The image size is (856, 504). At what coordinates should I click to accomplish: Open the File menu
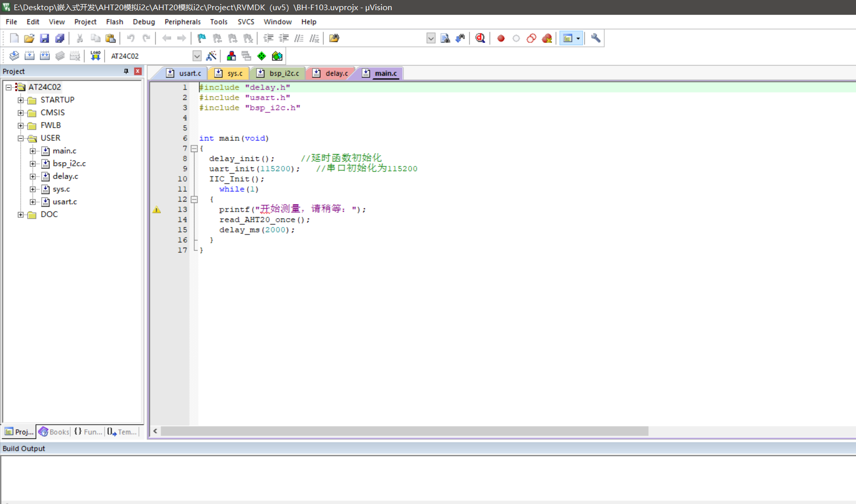click(11, 22)
